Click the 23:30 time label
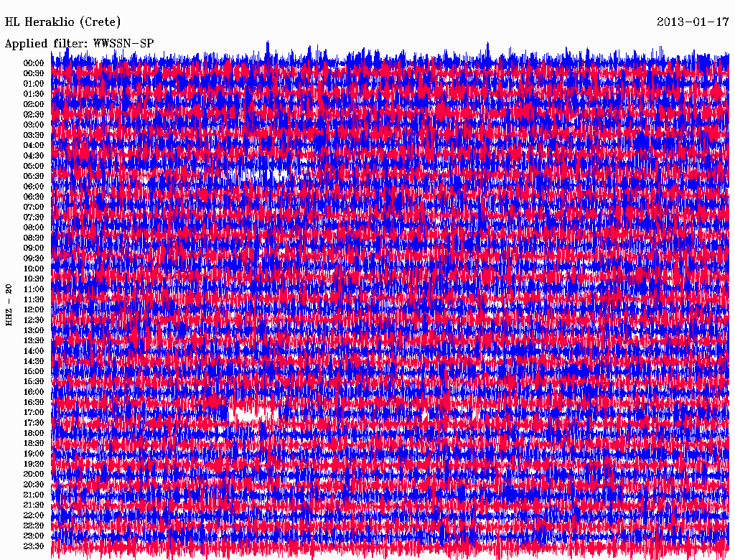The height and width of the screenshot is (560, 735). (34, 546)
